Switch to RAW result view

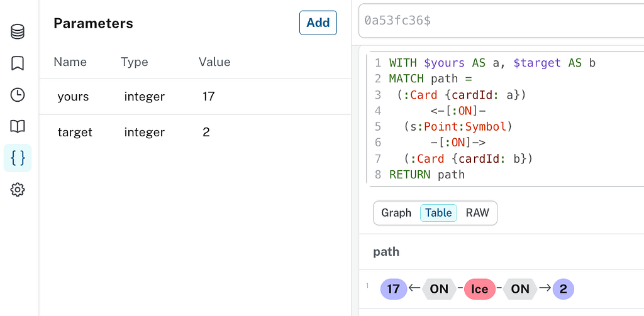(477, 213)
